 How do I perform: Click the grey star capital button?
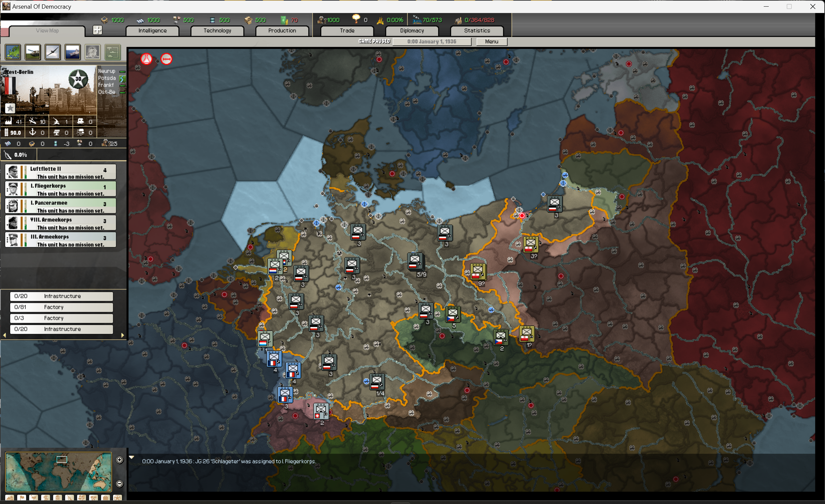tap(10, 108)
